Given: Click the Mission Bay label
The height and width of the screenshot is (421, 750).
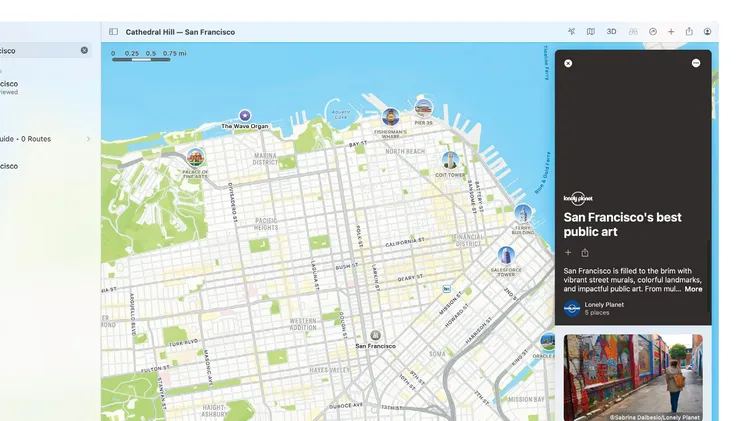Looking at the screenshot, I should coord(526,399).
